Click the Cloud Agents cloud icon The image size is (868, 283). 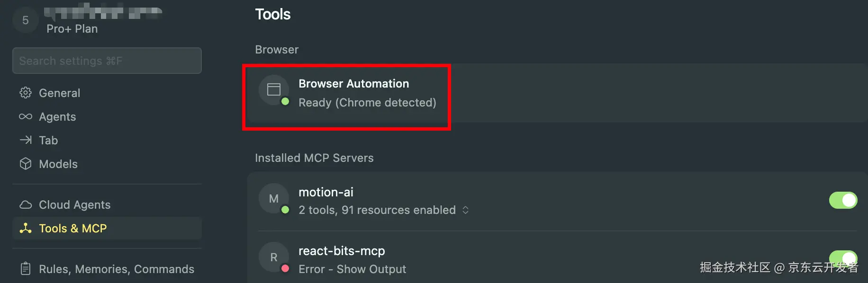[x=26, y=204]
